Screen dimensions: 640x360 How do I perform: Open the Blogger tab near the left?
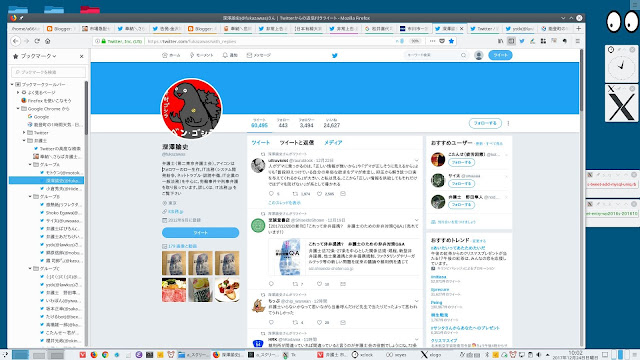point(60,29)
